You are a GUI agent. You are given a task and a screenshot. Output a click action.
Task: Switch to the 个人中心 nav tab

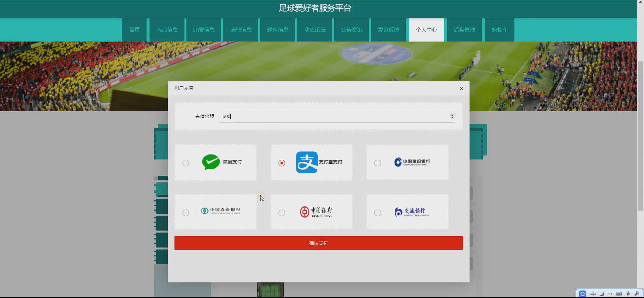(426, 30)
